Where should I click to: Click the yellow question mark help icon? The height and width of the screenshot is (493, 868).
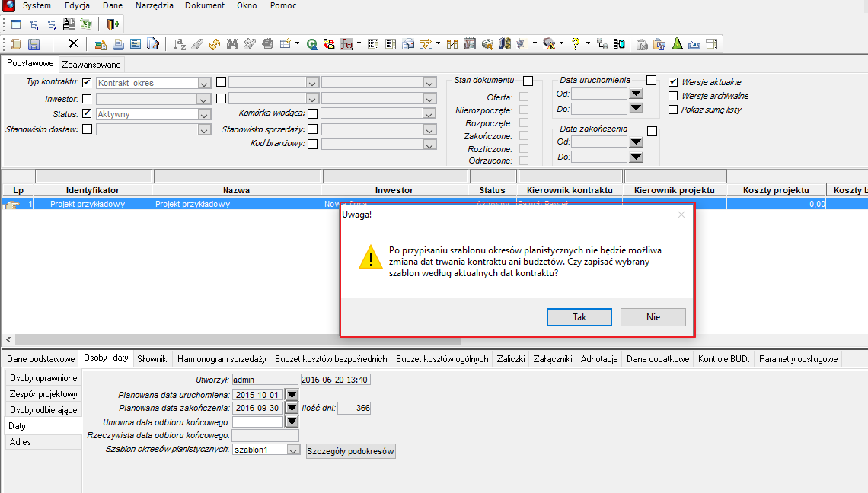(576, 44)
